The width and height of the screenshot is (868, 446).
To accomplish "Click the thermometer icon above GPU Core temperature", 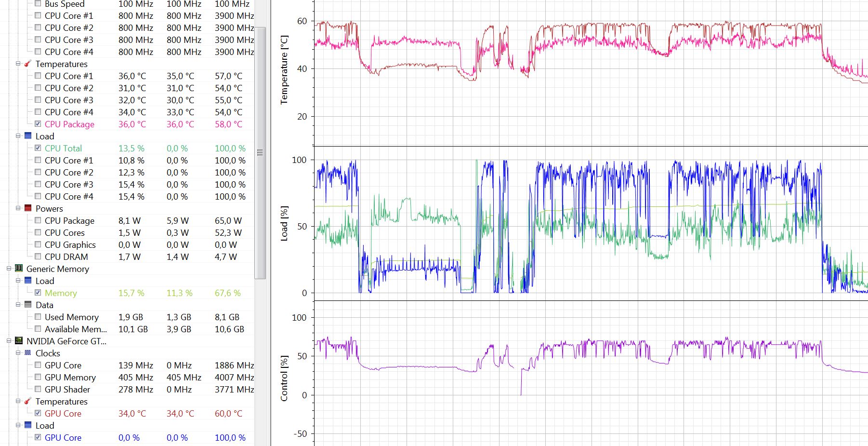I will (x=28, y=401).
